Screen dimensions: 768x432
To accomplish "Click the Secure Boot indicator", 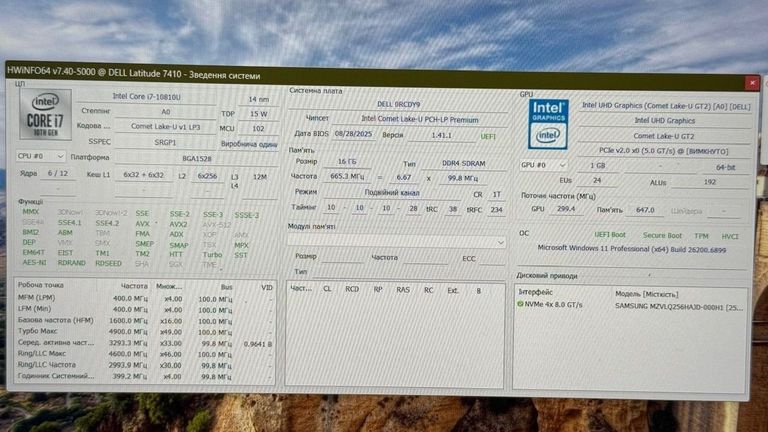I will (662, 236).
